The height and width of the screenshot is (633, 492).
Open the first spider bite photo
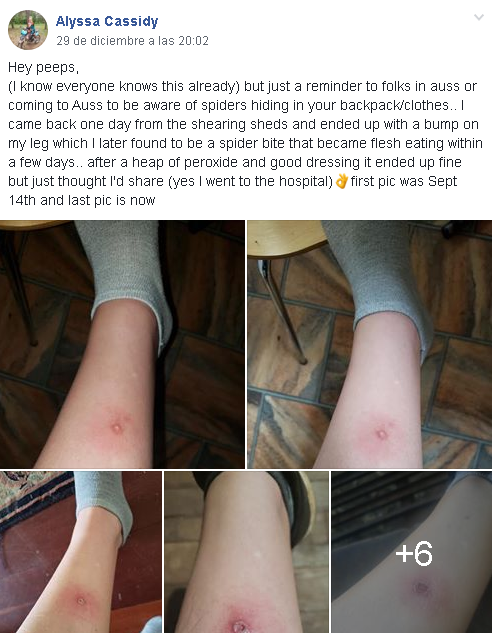(122, 344)
